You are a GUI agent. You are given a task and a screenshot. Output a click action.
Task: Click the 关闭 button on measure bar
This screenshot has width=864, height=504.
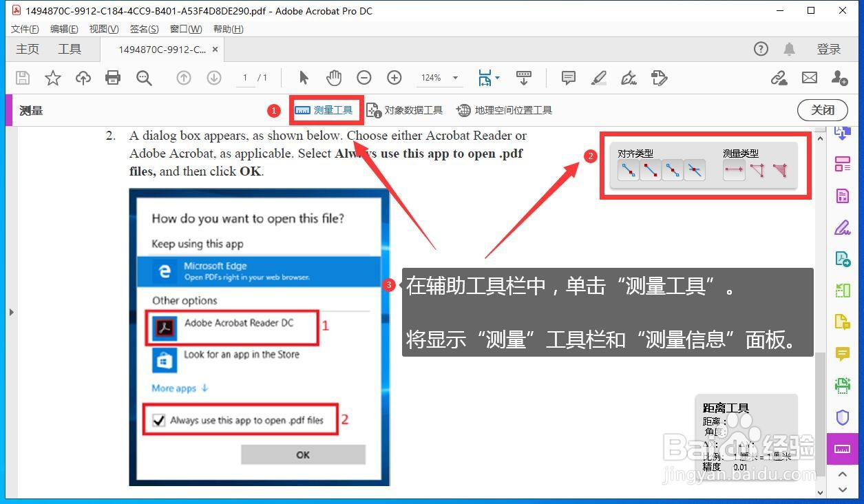[823, 110]
